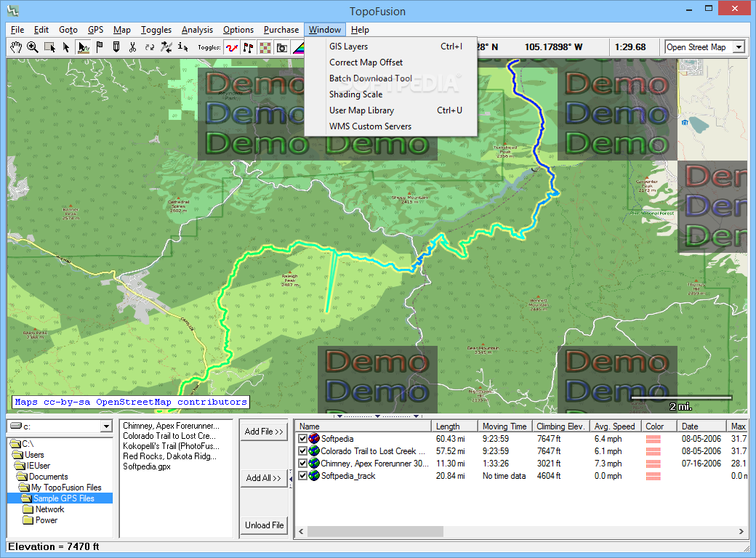Viewport: 756px width, 558px height.
Task: Click the reverse track arrows tool
Action: 150,47
